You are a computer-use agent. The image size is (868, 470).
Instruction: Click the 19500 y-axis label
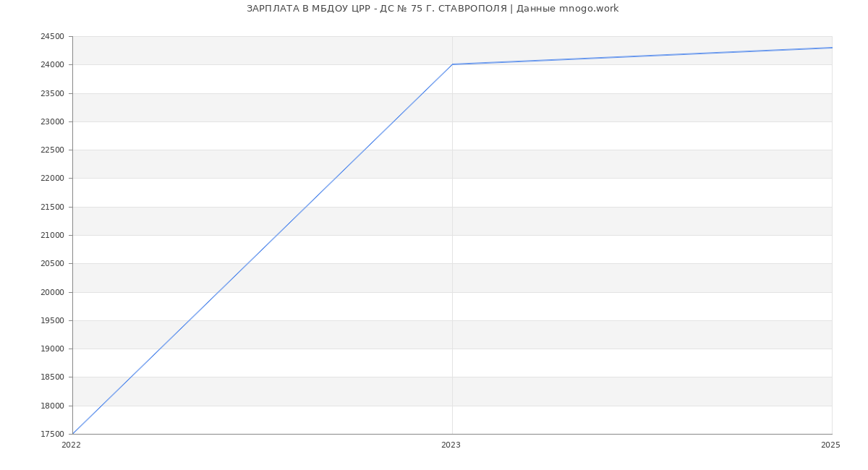(53, 321)
